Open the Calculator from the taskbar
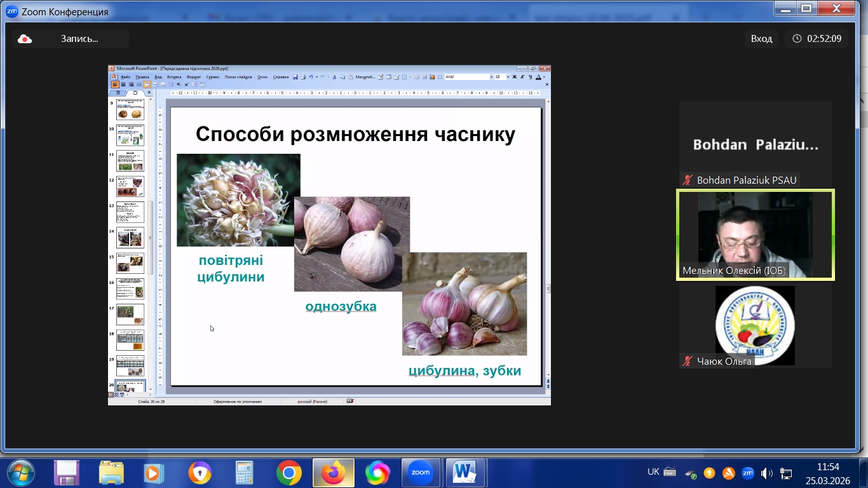The image size is (868, 488). (x=245, y=473)
